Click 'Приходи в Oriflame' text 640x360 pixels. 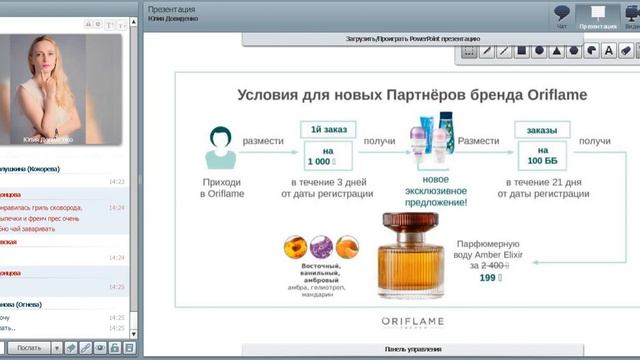tap(222, 188)
